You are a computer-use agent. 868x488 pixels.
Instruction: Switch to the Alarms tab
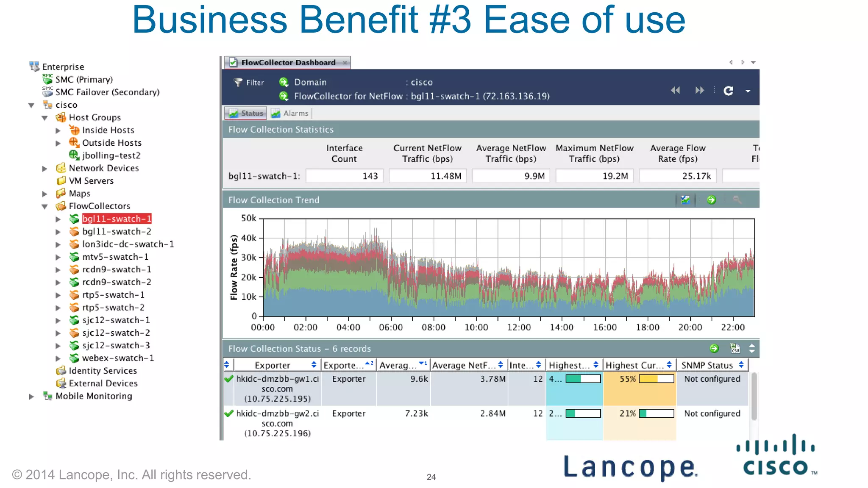[x=290, y=113]
